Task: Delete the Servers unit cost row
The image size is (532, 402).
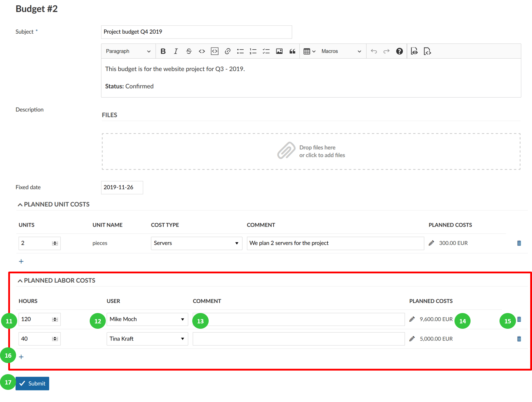Action: tap(519, 243)
